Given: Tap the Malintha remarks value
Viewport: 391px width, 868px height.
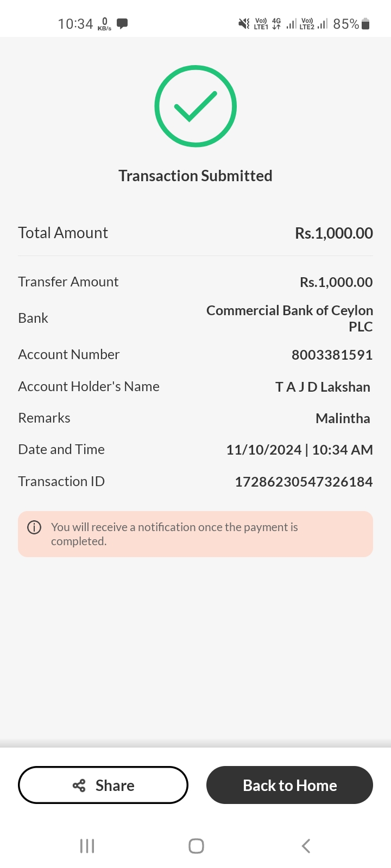Looking at the screenshot, I should [x=343, y=418].
